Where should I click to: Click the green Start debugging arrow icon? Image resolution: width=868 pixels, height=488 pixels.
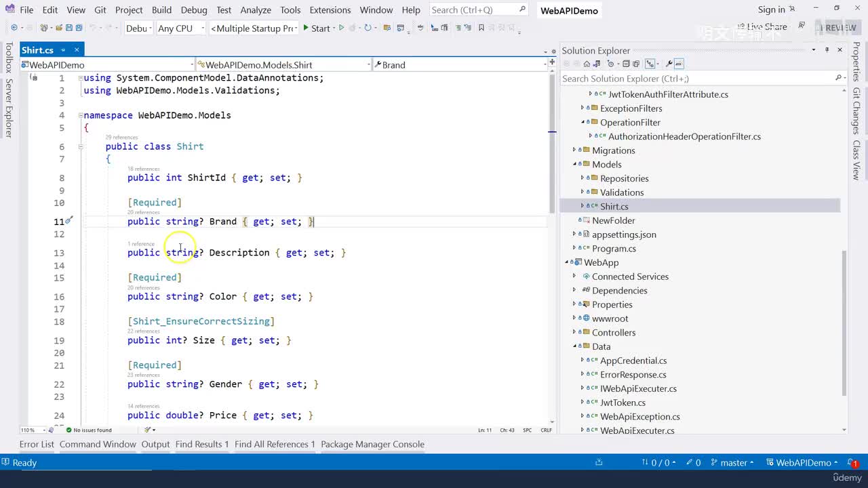click(307, 28)
